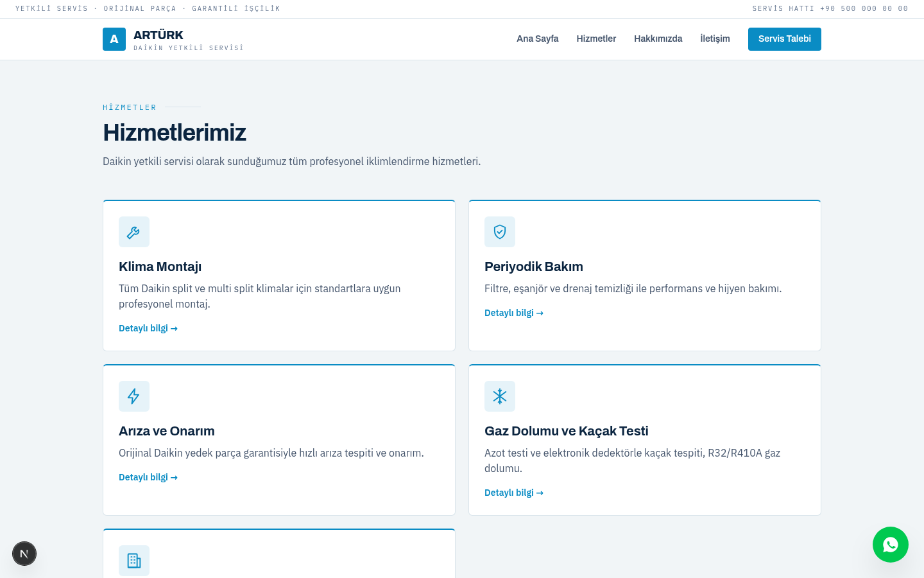Click the shield icon on Periyodik Bakım card
This screenshot has height=578, width=924.
pyautogui.click(x=500, y=232)
